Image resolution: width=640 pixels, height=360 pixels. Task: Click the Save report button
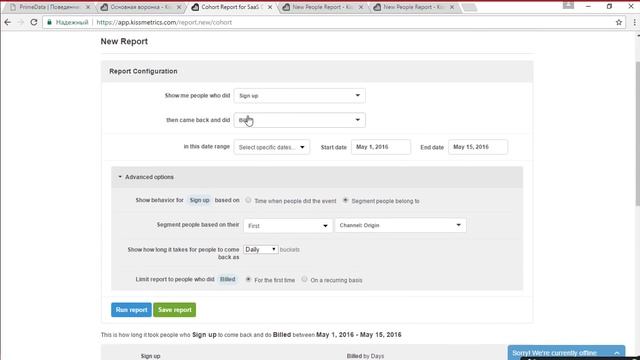(175, 310)
